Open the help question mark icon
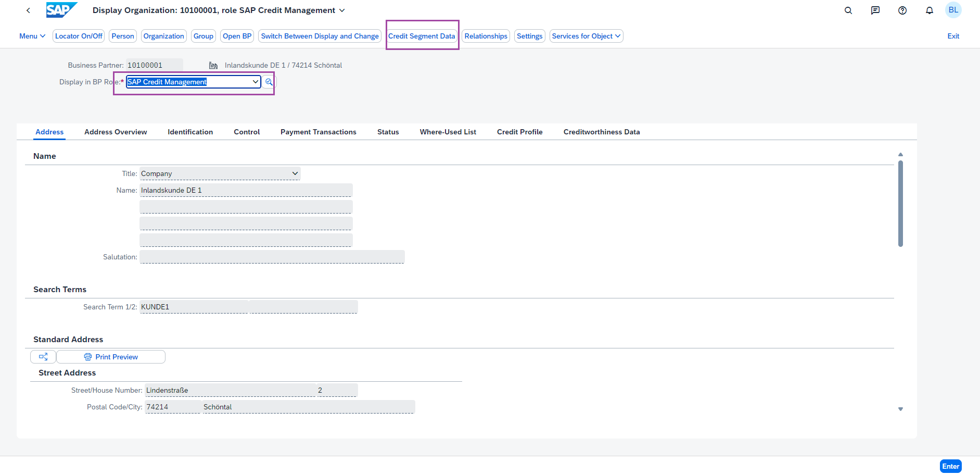 click(902, 10)
